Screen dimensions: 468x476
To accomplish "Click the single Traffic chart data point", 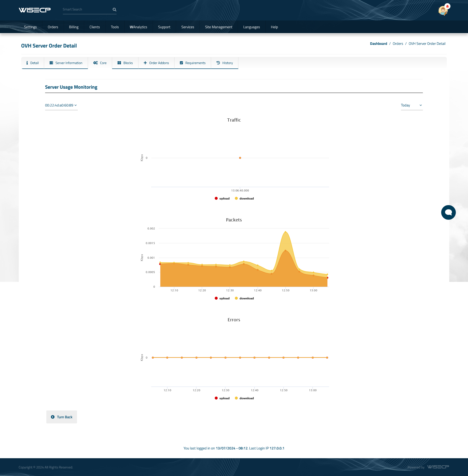I will tap(240, 158).
